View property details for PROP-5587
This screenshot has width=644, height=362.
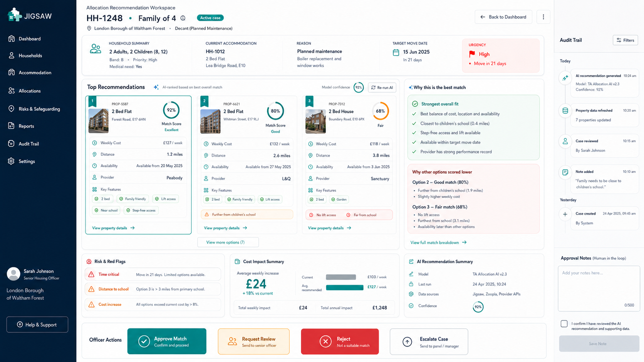[x=113, y=228]
